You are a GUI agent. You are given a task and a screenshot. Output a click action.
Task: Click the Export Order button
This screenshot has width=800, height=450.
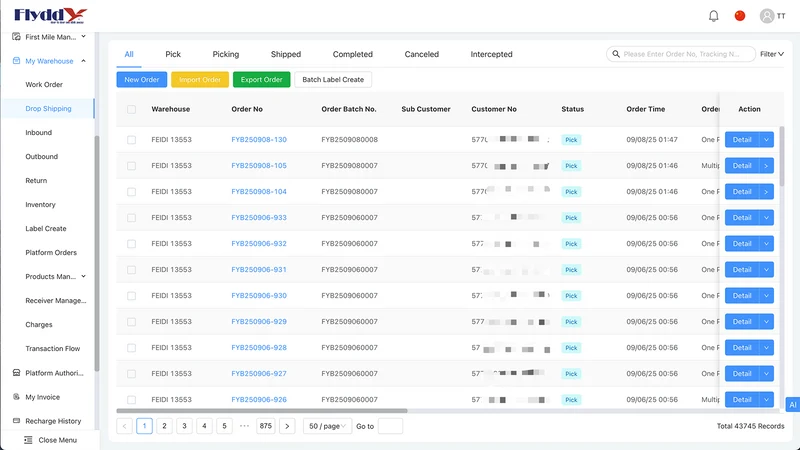[x=262, y=80]
